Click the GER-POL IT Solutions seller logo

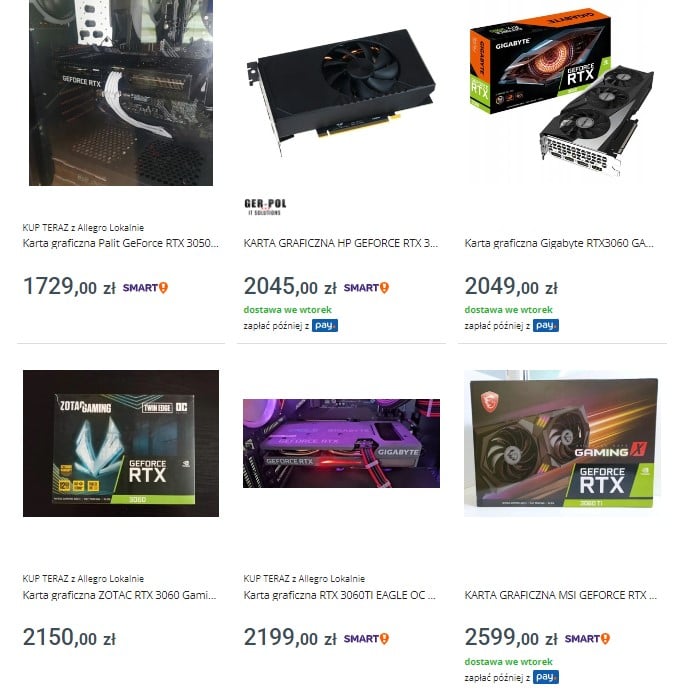click(x=265, y=207)
